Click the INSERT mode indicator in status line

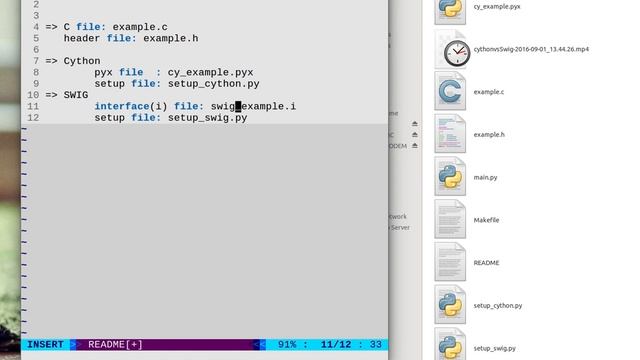click(45, 344)
